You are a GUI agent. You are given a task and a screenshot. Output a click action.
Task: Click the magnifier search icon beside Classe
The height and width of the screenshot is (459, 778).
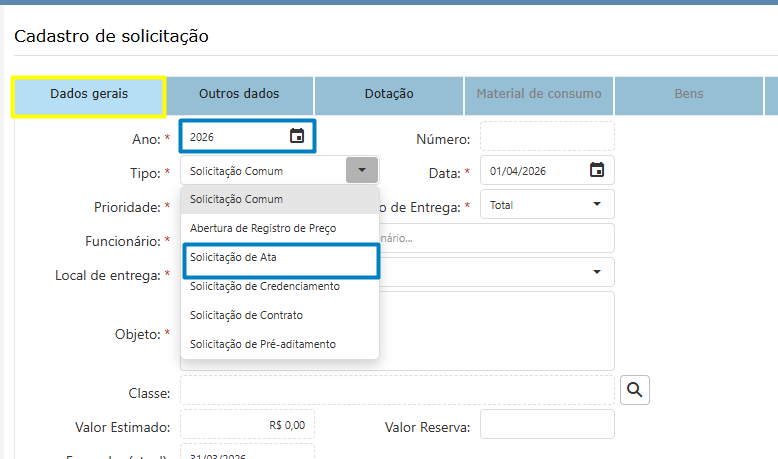(635, 390)
